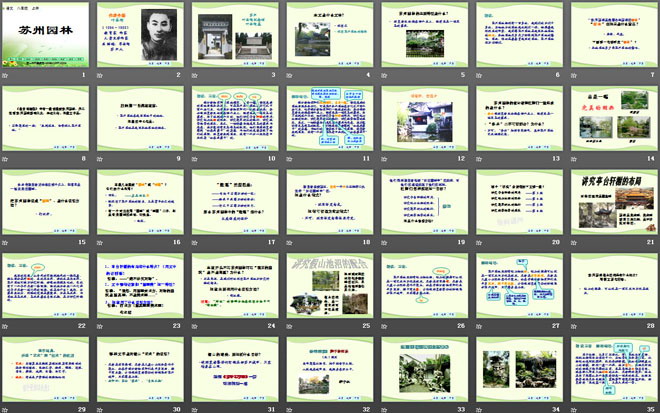This screenshot has width=660, height=413.
Task: Select the 讲究假山池沼的配合 slide 25 thumbnail
Action: point(330,285)
